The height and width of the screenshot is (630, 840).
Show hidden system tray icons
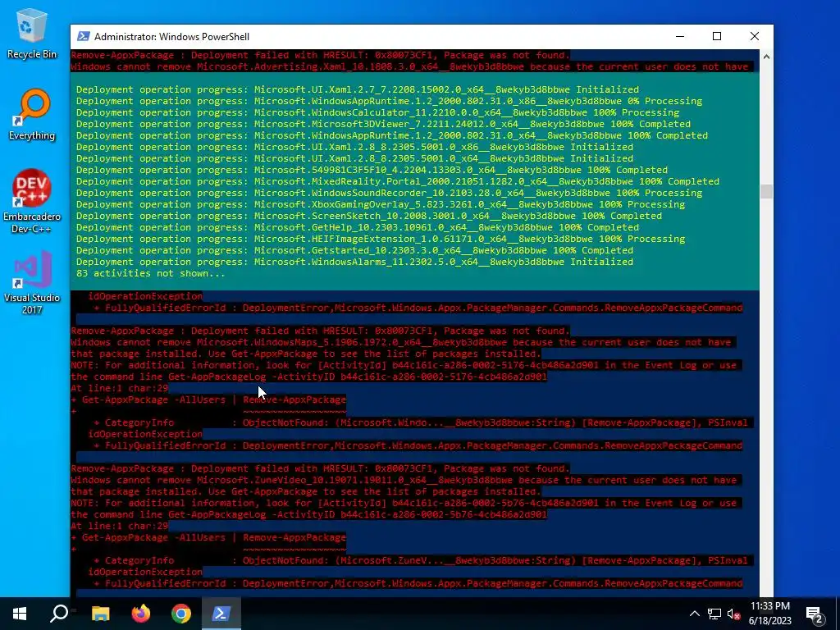click(694, 614)
